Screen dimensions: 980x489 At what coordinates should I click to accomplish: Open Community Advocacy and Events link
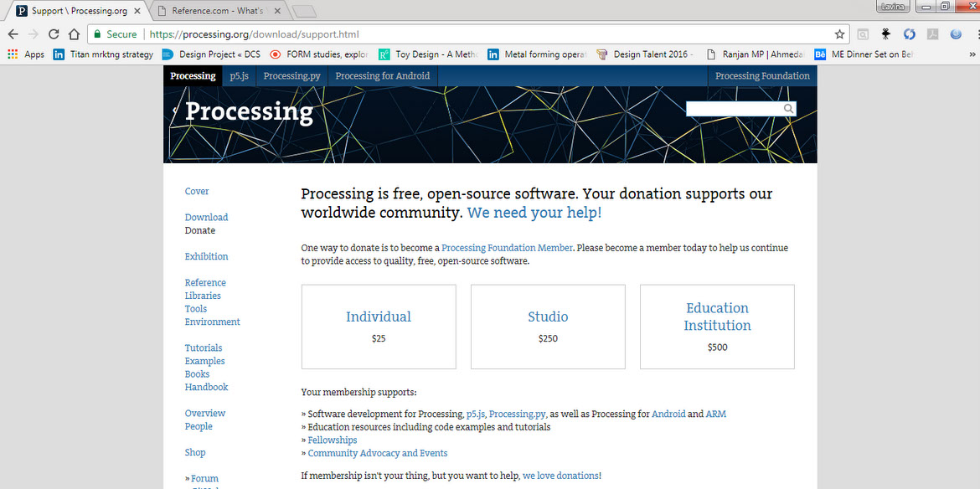click(x=378, y=453)
